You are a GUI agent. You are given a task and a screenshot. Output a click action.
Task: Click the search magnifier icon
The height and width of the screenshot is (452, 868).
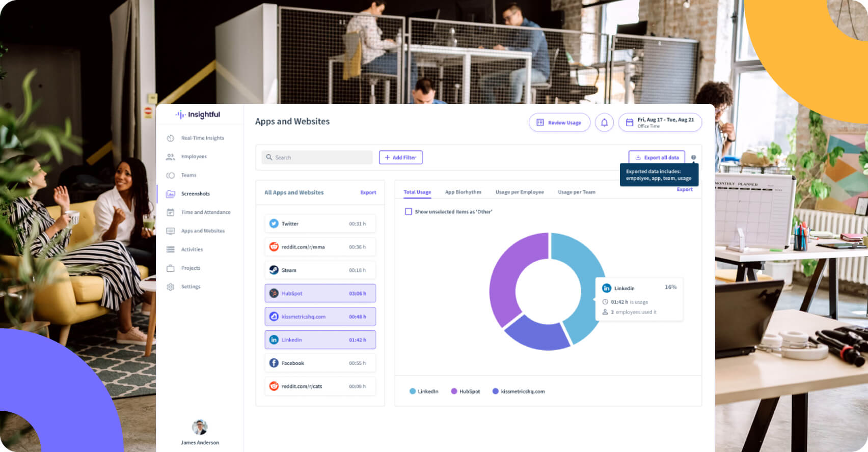[269, 157]
